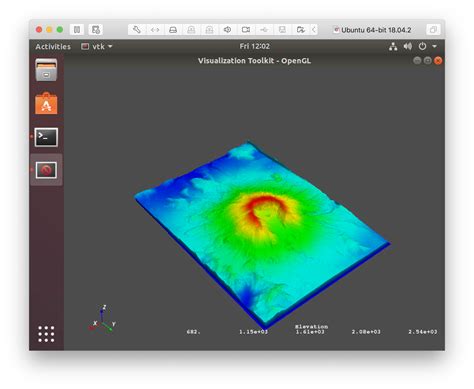Click the shared folders icon
The width and height of the screenshot is (474, 389).
300,30
